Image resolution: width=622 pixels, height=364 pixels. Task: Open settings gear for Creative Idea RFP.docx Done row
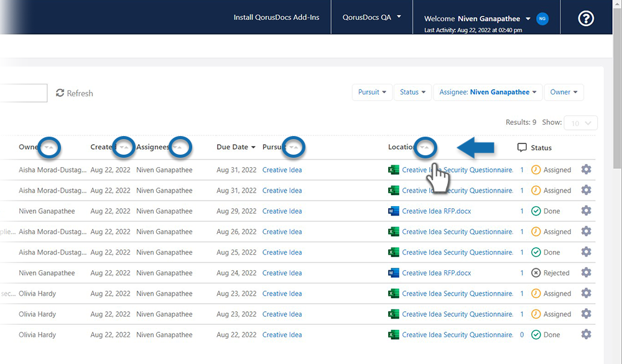[x=586, y=211]
